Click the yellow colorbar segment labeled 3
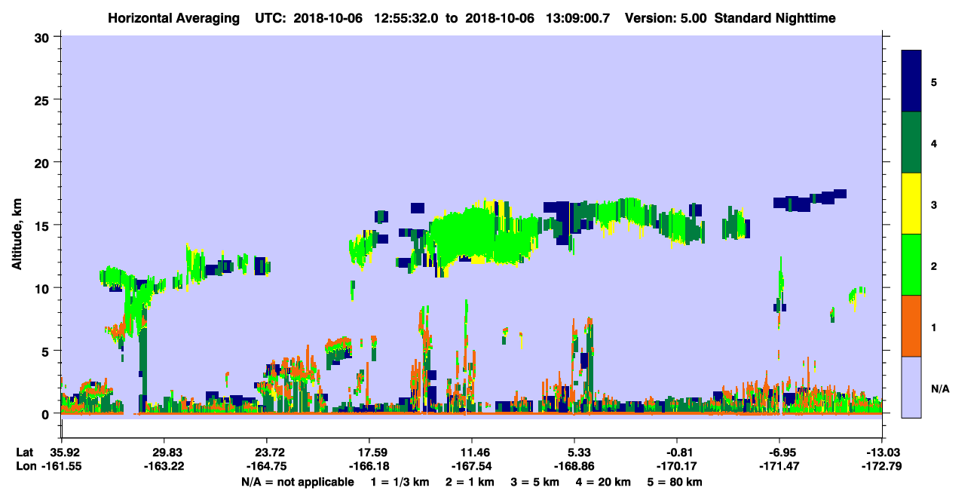Image resolution: width=980 pixels, height=503 pixels. click(x=911, y=204)
